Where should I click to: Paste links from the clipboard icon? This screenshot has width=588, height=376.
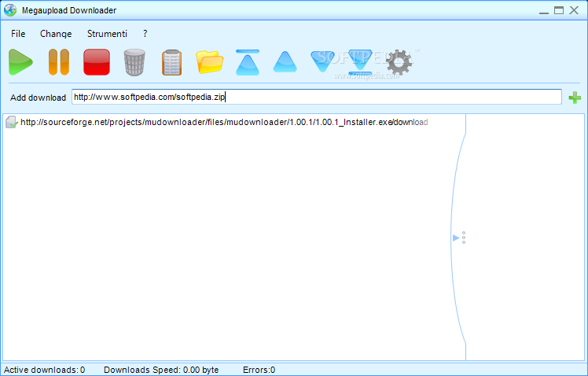point(171,62)
